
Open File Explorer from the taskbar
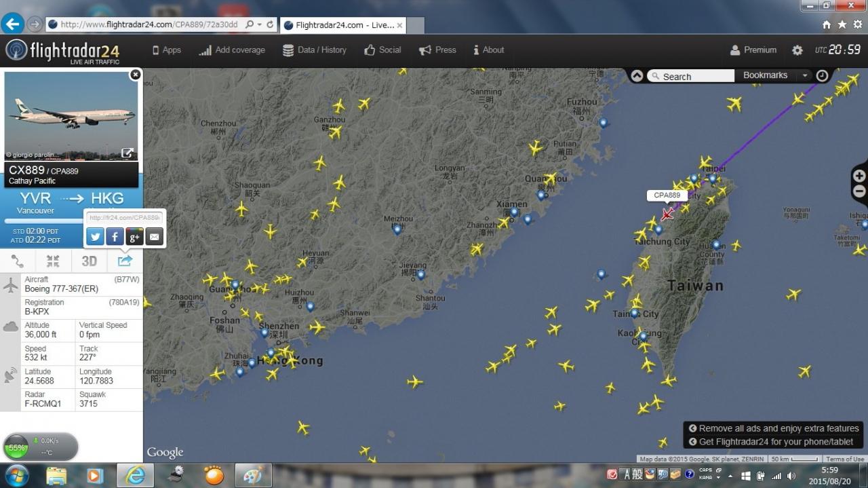(56, 476)
